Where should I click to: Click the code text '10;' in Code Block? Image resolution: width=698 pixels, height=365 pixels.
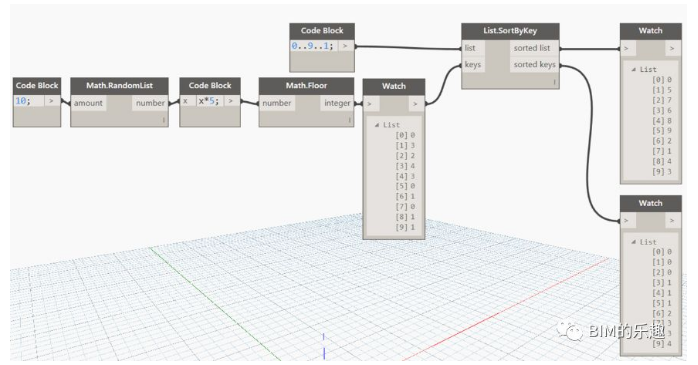tap(23, 101)
